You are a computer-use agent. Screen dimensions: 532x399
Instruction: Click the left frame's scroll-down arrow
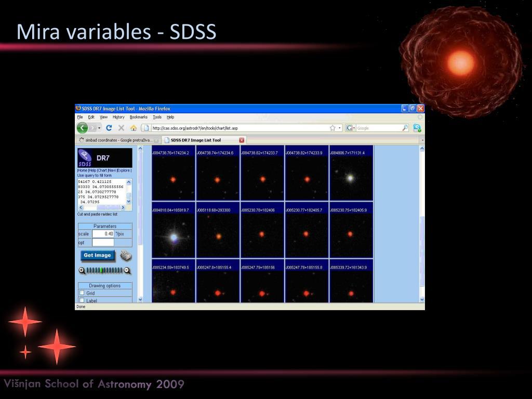pos(140,300)
